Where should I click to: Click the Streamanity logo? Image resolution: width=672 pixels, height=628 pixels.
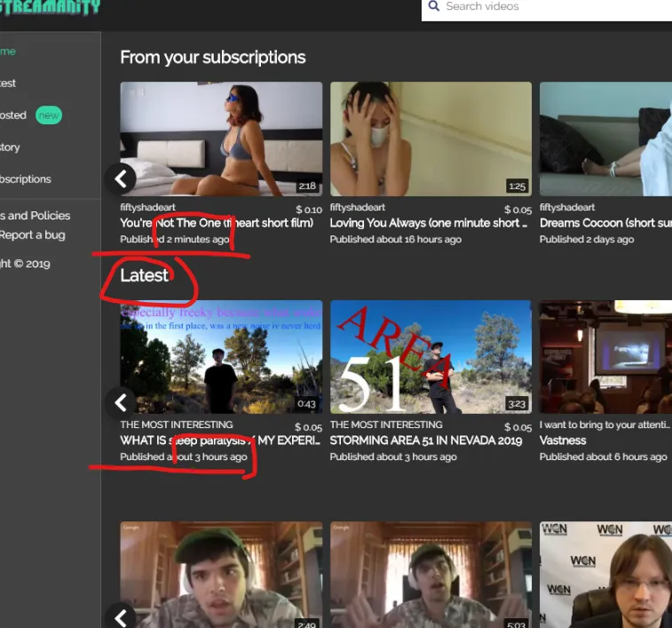(50, 7)
